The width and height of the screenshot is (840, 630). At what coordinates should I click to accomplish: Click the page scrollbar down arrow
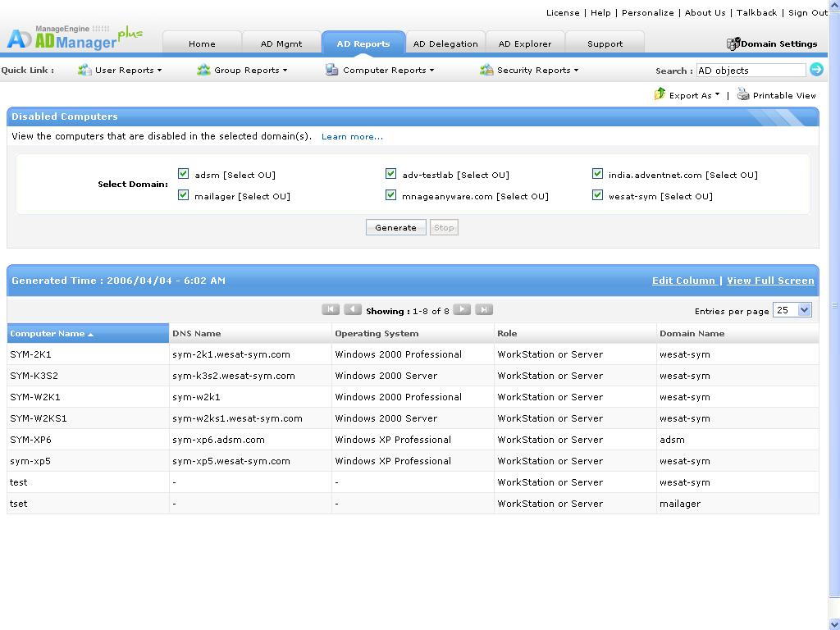(834, 624)
